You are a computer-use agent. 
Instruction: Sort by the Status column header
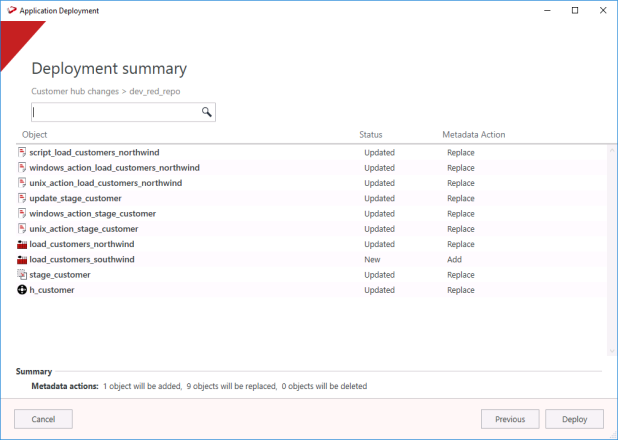(371, 134)
